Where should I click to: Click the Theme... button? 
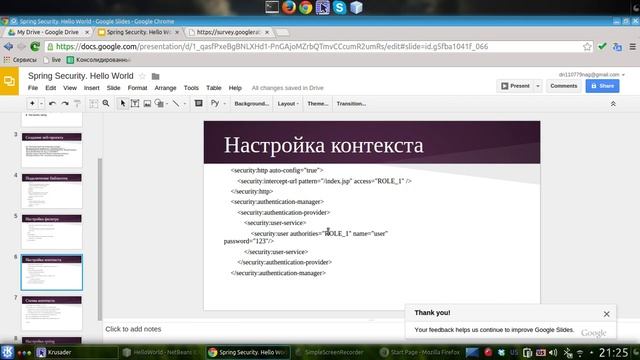318,104
